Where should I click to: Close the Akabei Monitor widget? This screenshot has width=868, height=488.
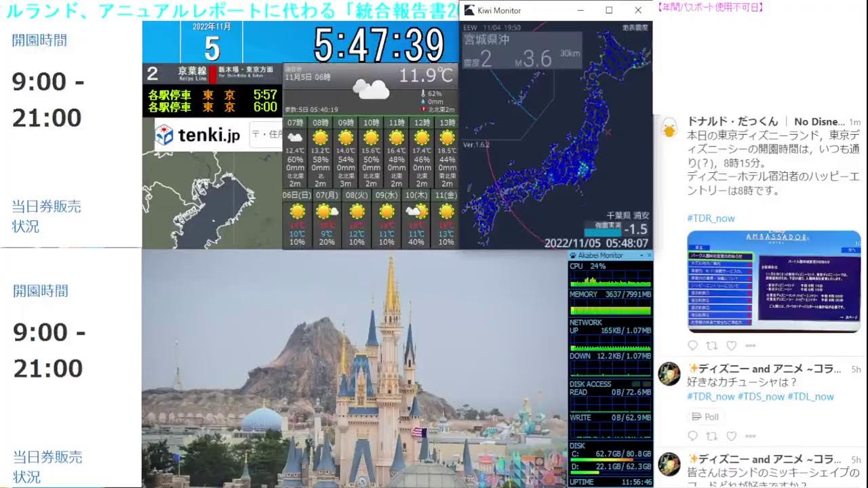pos(649,256)
